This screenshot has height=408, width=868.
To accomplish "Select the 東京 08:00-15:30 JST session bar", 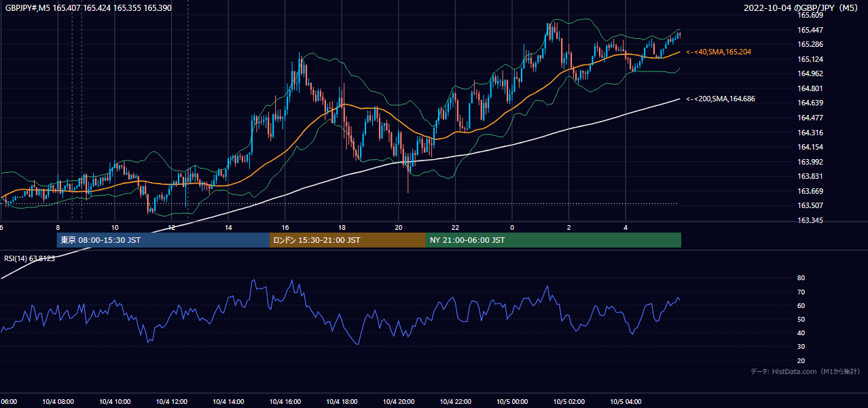I will [x=163, y=240].
